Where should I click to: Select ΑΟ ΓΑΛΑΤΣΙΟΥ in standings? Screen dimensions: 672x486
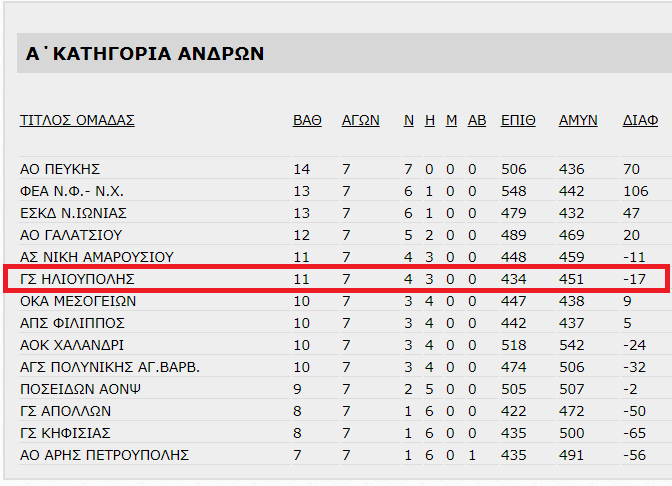(x=71, y=235)
